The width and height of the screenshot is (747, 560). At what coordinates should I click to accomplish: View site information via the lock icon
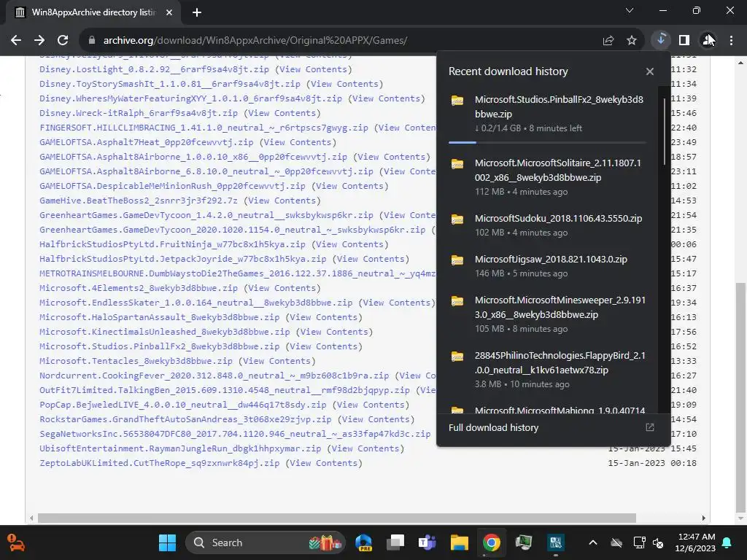coord(92,41)
